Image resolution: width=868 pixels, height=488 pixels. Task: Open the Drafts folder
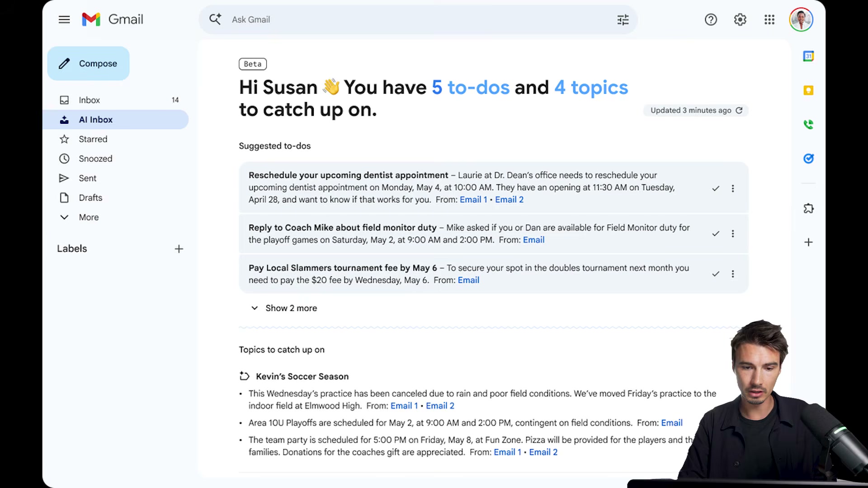tap(115, 198)
